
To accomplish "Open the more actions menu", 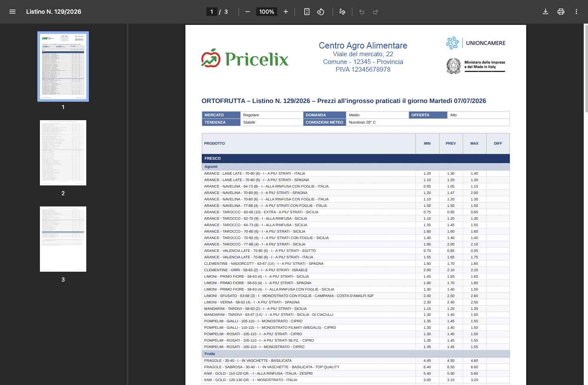I will [576, 12].
